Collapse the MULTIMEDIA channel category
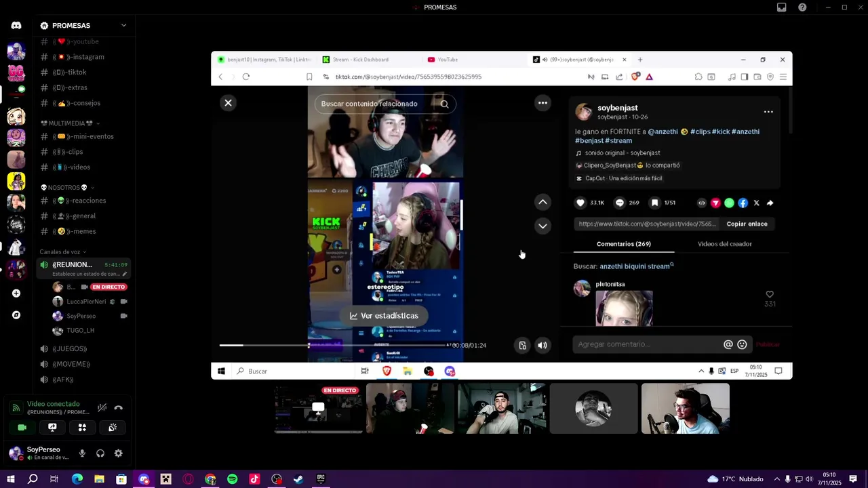The image size is (868, 488). pos(70,123)
